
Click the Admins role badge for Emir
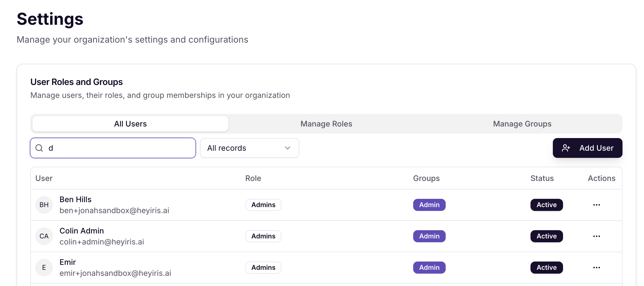pos(263,268)
